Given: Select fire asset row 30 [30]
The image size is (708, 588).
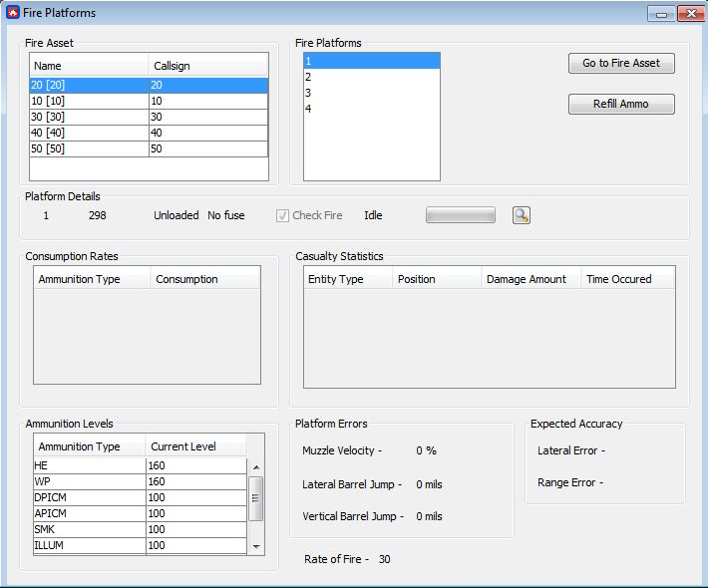Looking at the screenshot, I should click(149, 117).
